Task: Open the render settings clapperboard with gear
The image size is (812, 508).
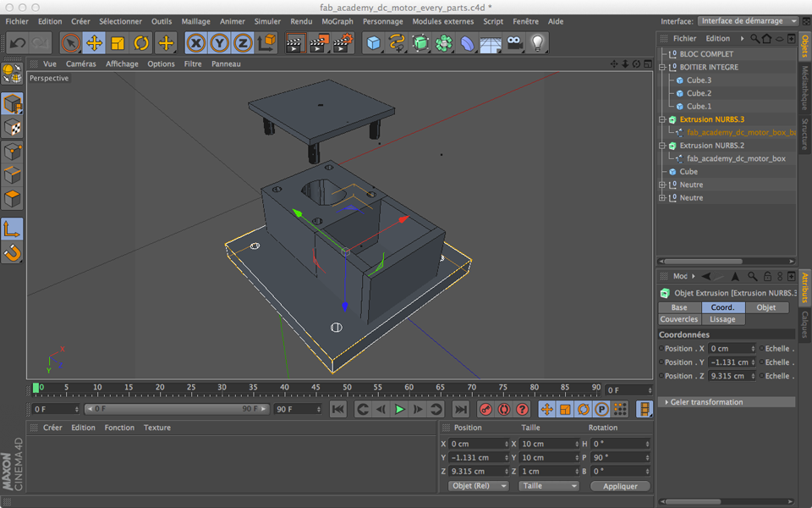Action: coord(343,42)
